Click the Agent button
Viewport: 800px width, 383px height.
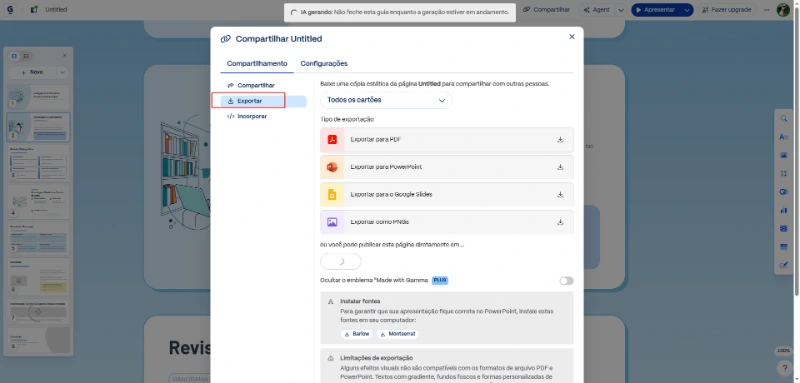(x=596, y=10)
